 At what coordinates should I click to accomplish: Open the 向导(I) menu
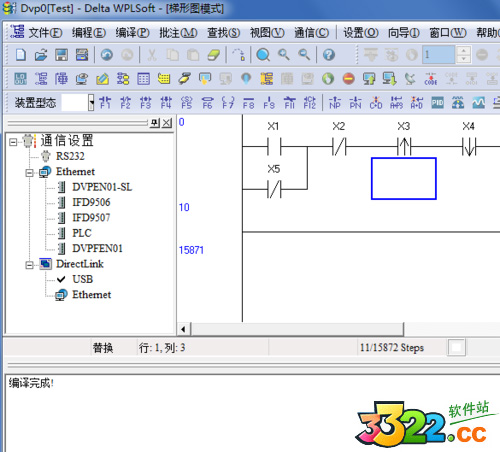[404, 33]
